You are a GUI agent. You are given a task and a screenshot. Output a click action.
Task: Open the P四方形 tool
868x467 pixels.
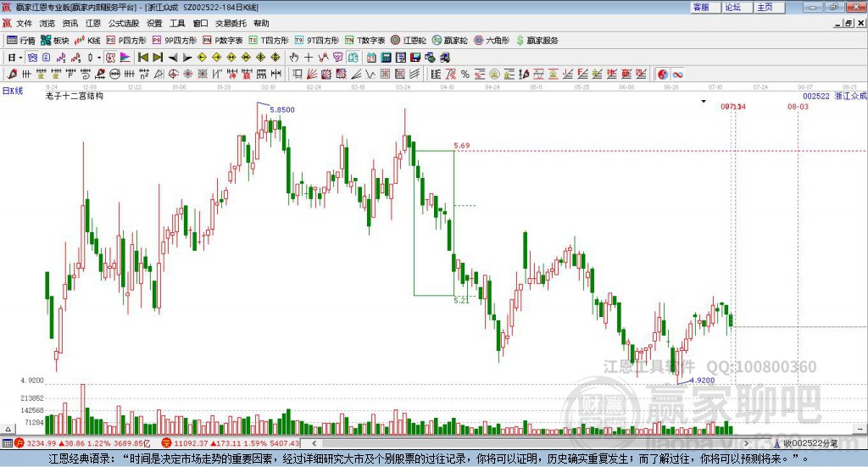point(126,41)
